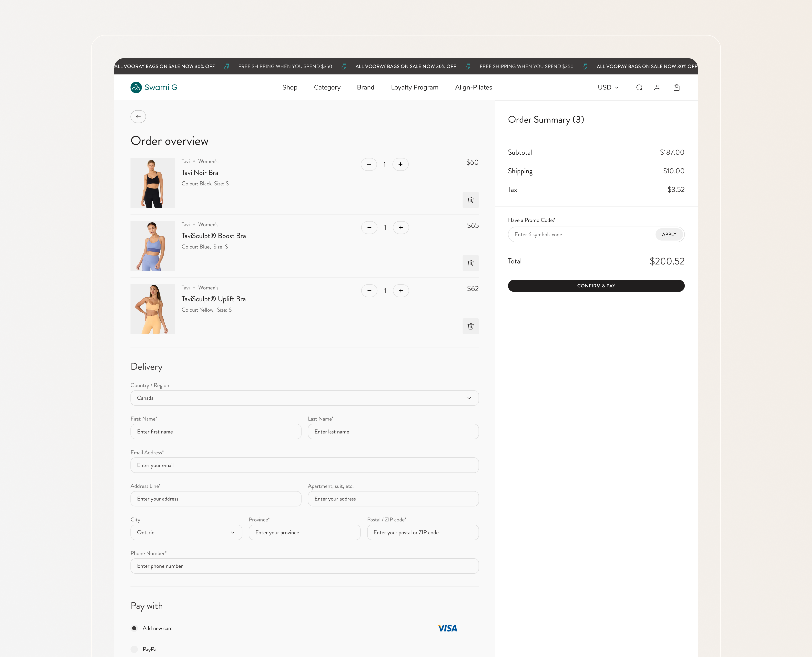Open the Shop menu

click(290, 87)
